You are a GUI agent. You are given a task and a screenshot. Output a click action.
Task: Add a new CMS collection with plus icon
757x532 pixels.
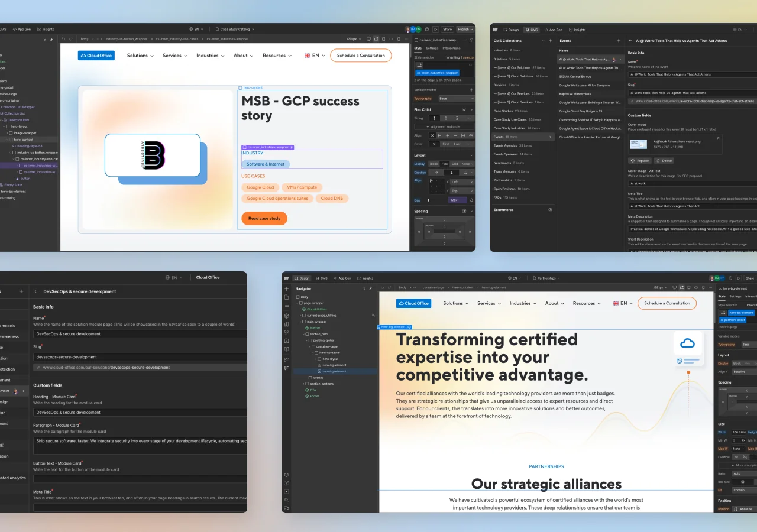[x=551, y=41]
